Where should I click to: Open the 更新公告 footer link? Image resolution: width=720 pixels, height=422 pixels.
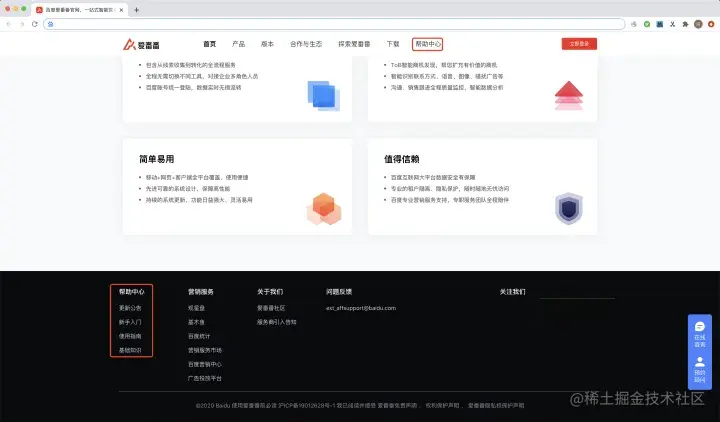pyautogui.click(x=130, y=308)
